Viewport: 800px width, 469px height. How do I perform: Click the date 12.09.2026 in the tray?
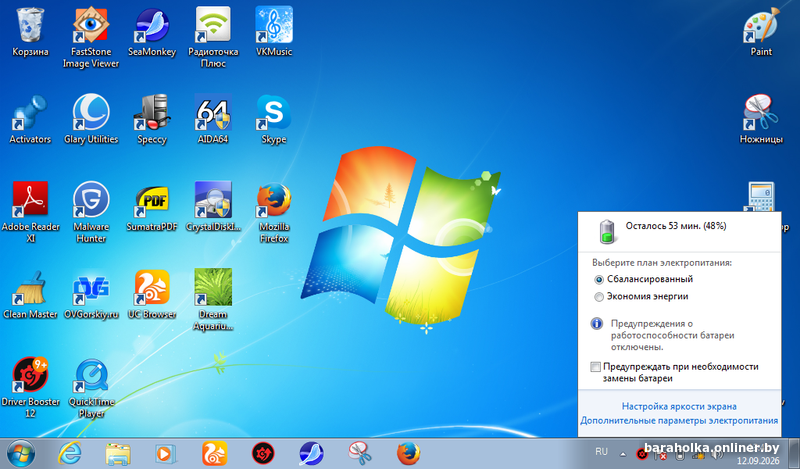point(758,461)
